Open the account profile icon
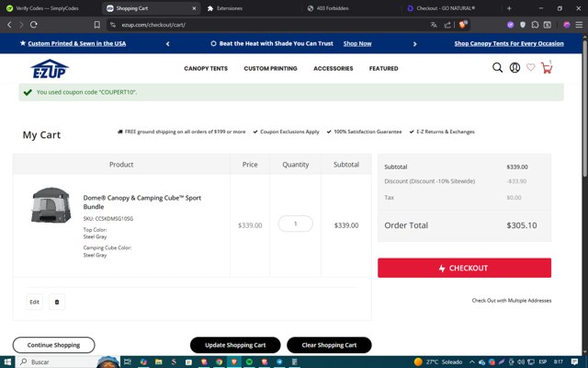The width and height of the screenshot is (588, 368). tap(514, 67)
